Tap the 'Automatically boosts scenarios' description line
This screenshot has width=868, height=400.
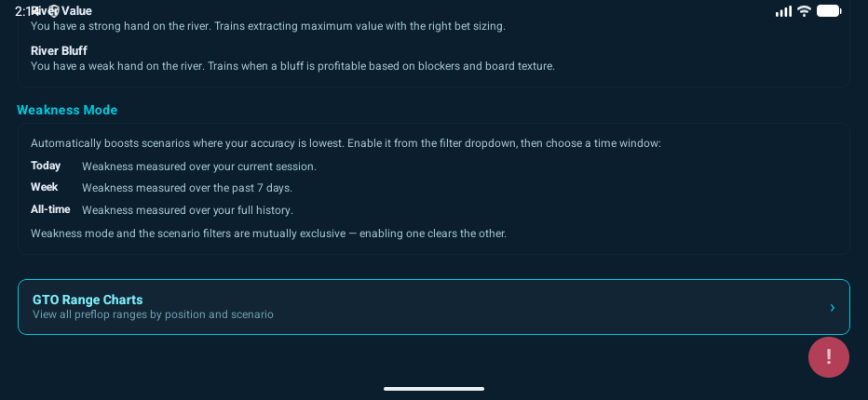point(346,143)
